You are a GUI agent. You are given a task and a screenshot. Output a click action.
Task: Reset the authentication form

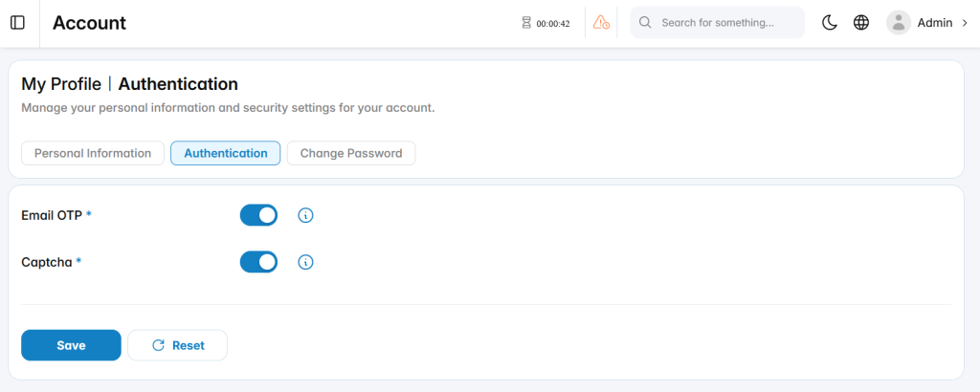(x=177, y=345)
